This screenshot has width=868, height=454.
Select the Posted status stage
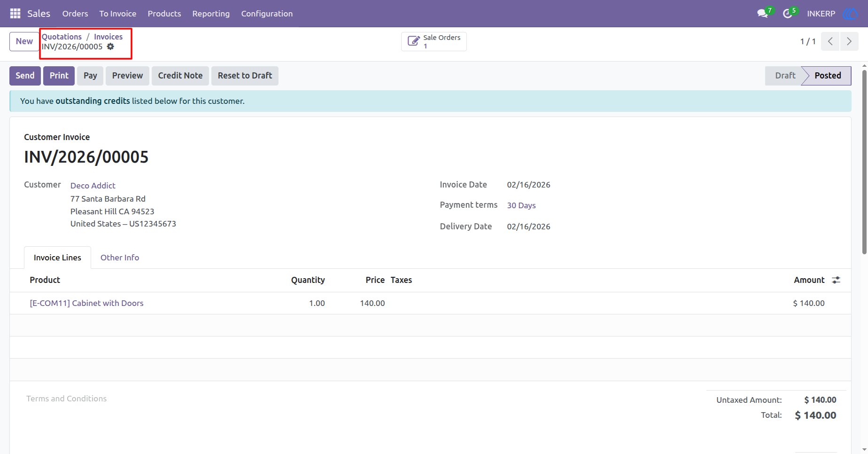coord(828,76)
